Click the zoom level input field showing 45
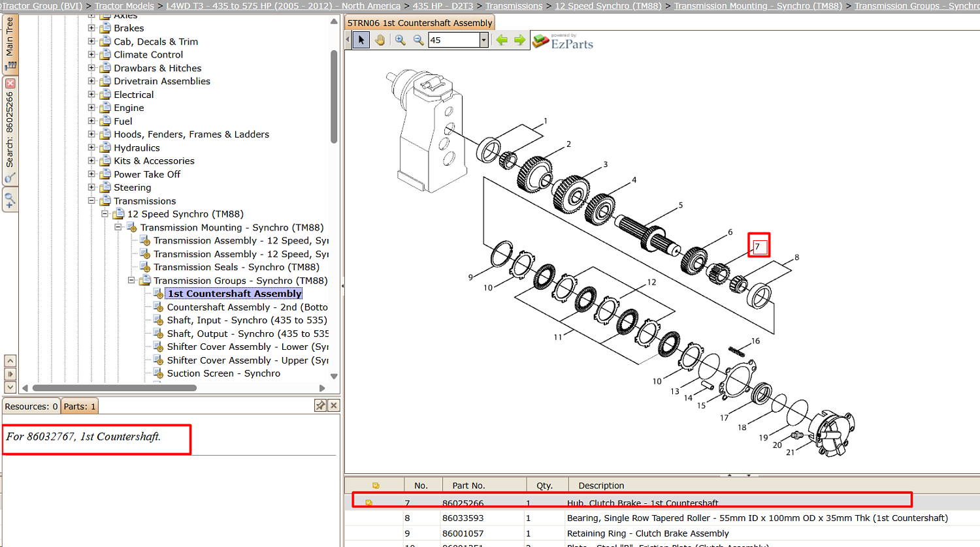 pos(454,40)
